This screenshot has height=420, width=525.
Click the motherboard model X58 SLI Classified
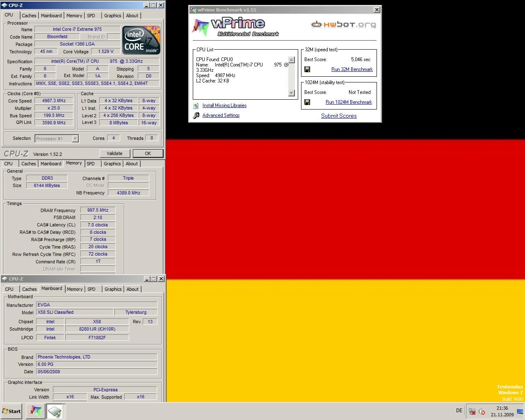coord(74,312)
